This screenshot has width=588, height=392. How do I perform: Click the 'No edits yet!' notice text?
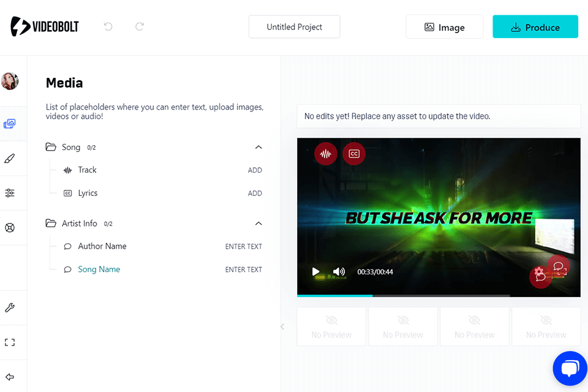[x=397, y=116]
